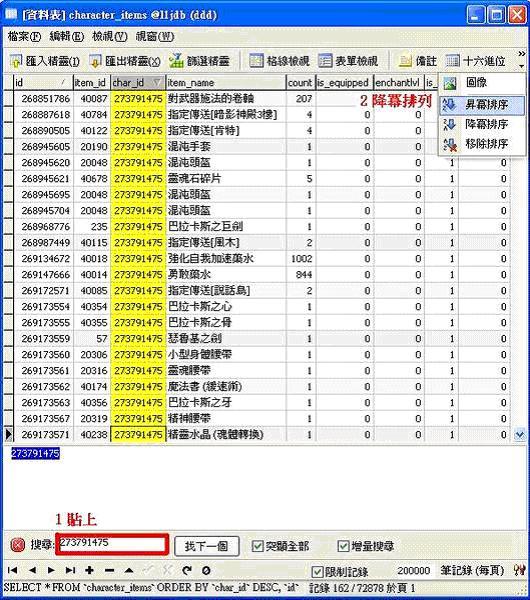
Task: Select id cell 269173571 in current row
Action: pyautogui.click(x=44, y=435)
